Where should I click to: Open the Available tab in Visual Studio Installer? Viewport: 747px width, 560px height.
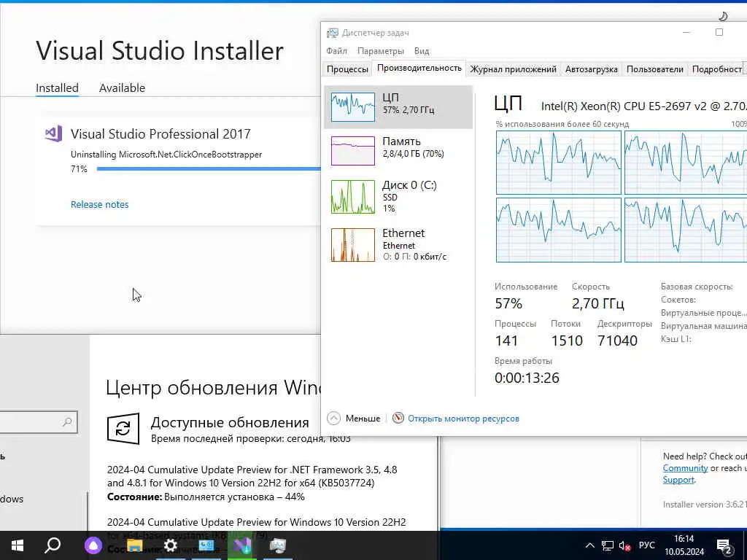coord(122,88)
